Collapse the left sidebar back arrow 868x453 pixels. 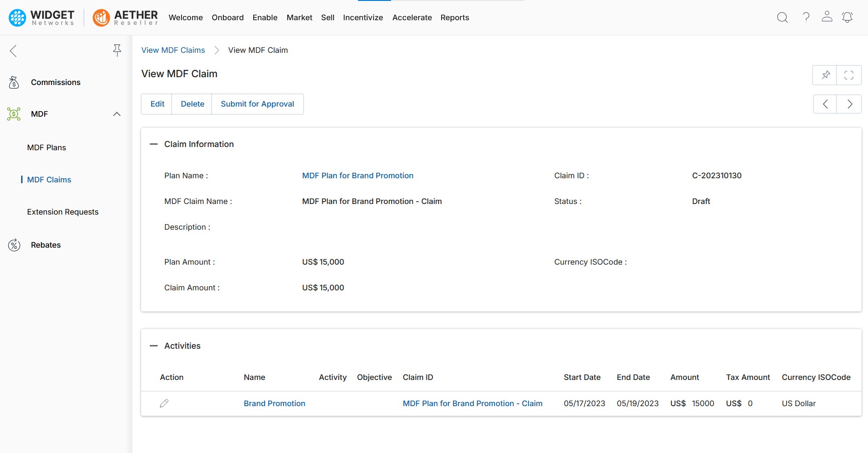click(x=13, y=51)
